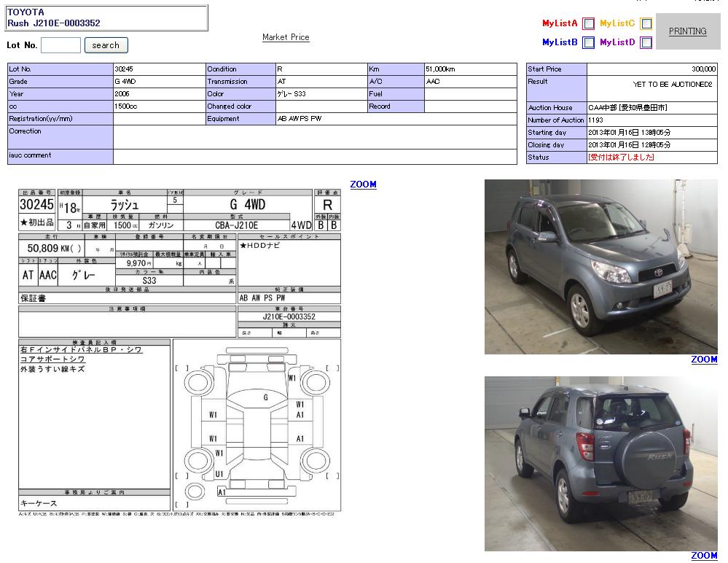Click ZOOM link below front car photo
The image size is (728, 563).
click(x=704, y=360)
